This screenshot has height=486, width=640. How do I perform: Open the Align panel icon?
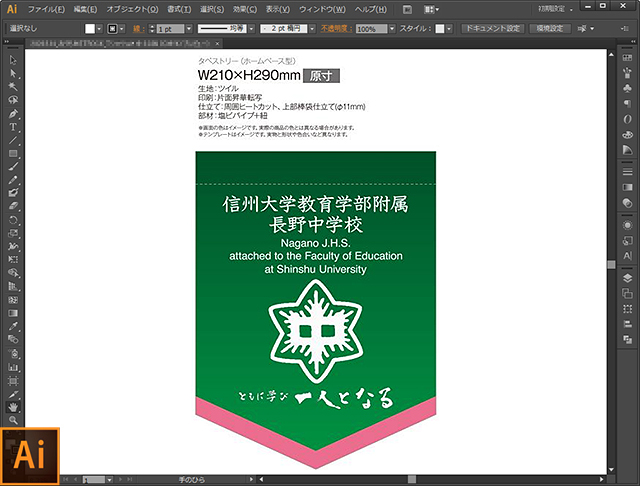[627, 324]
